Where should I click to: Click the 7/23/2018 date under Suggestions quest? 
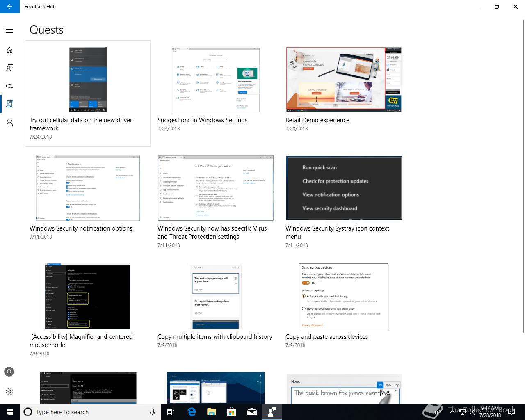[x=169, y=129]
